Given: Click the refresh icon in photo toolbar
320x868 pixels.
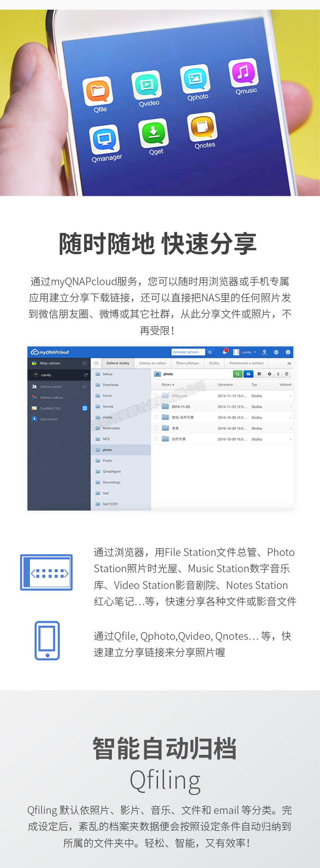Looking at the screenshot, I should tap(287, 374).
